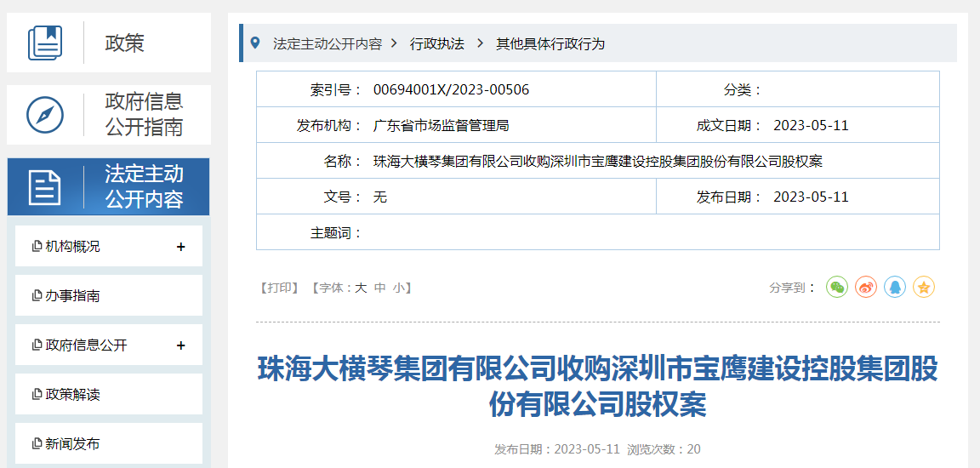
Task: Click index number 00694001X/2023-00506
Action: tap(451, 89)
